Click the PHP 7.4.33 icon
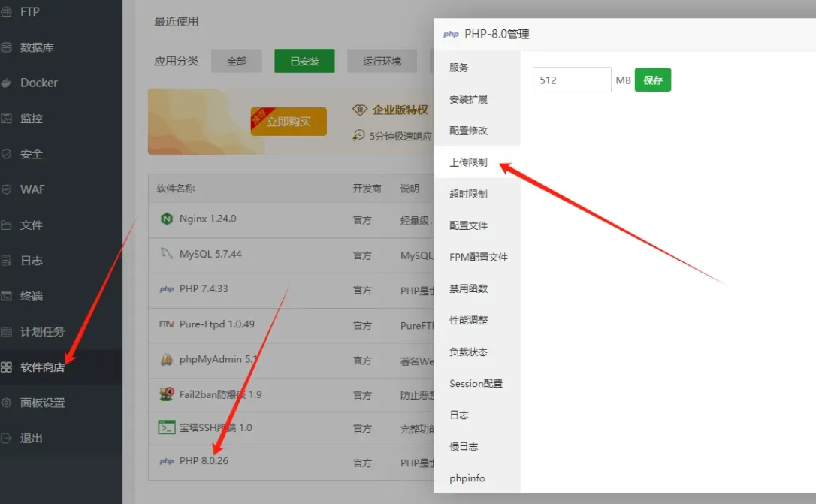This screenshot has height=504, width=816. [x=166, y=289]
